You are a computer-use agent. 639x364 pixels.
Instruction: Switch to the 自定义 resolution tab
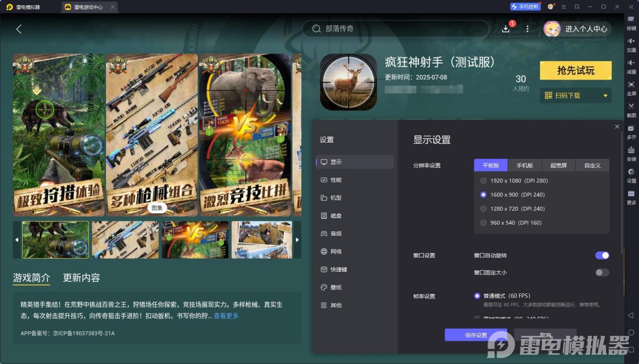(x=593, y=165)
